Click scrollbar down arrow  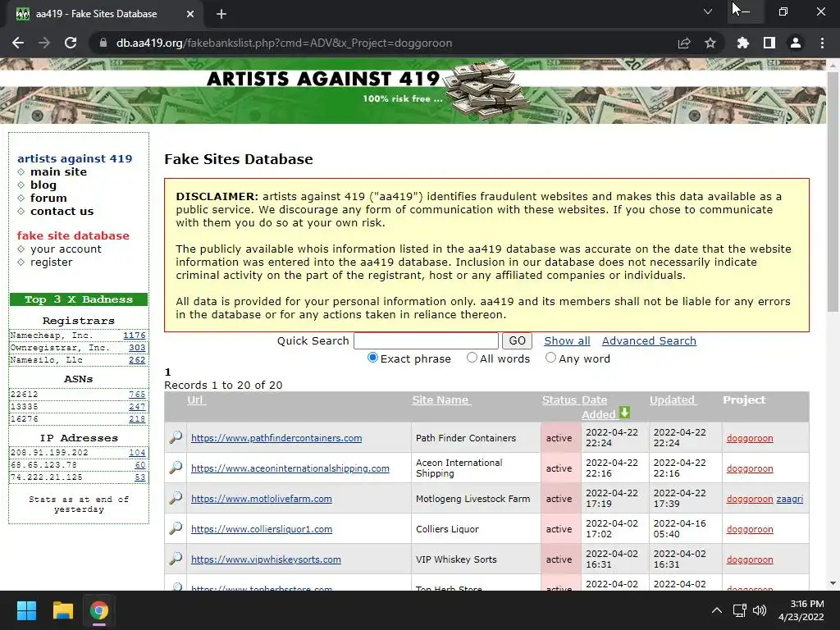click(833, 583)
